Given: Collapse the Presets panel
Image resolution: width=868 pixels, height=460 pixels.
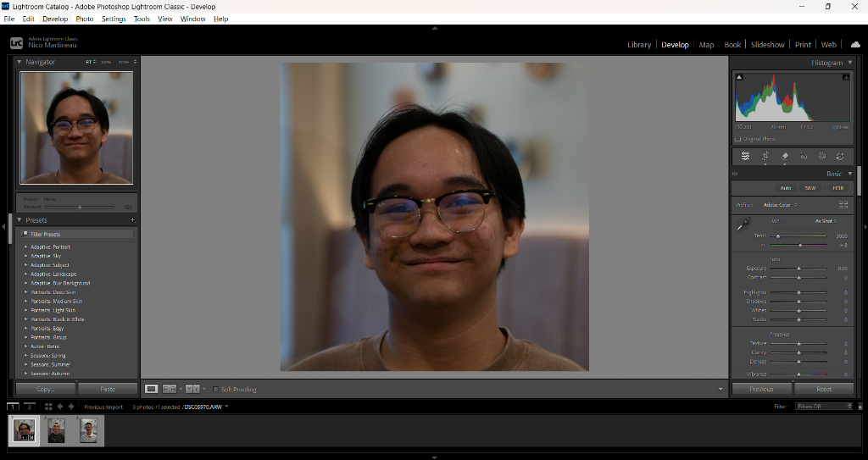Looking at the screenshot, I should [x=19, y=220].
